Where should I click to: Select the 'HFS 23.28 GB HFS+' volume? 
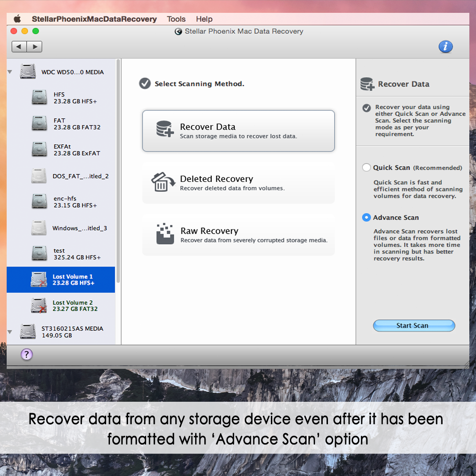point(61,98)
